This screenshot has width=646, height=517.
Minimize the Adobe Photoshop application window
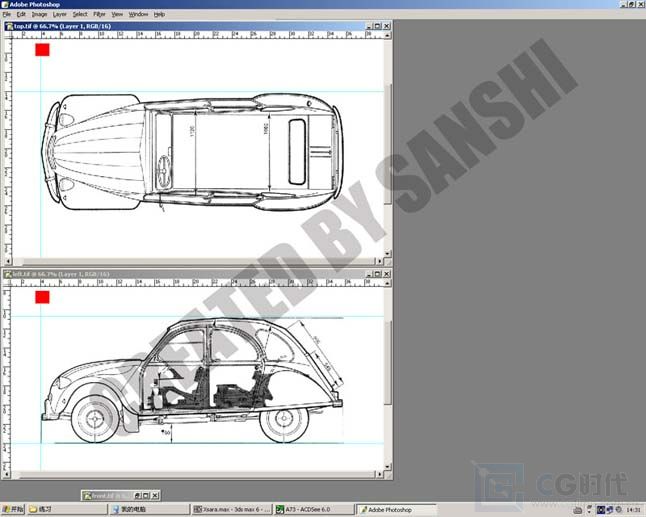pos(623,5)
